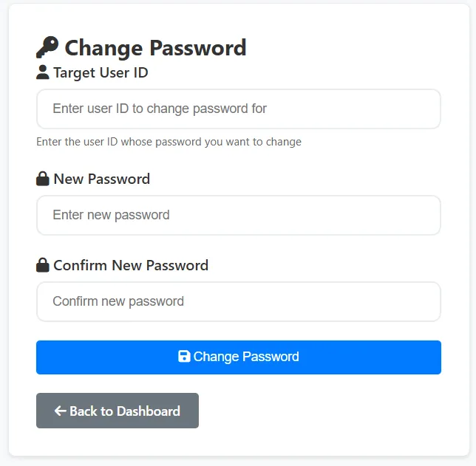Click the word 'Dashboard' in the gray button
Image resolution: width=476 pixels, height=466 pixels.
coord(148,411)
